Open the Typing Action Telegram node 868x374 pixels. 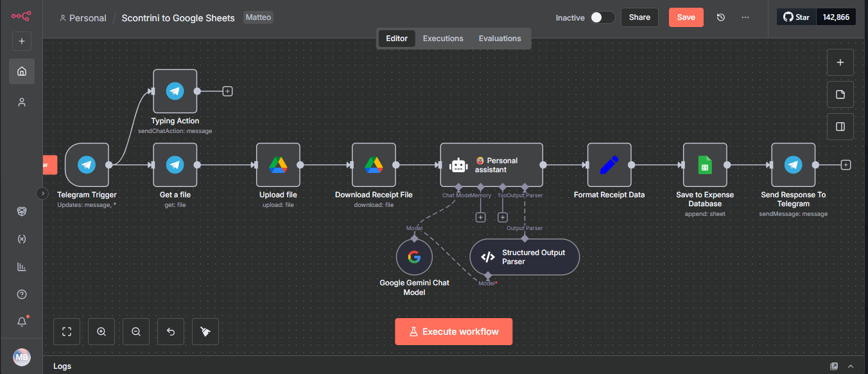tap(175, 91)
